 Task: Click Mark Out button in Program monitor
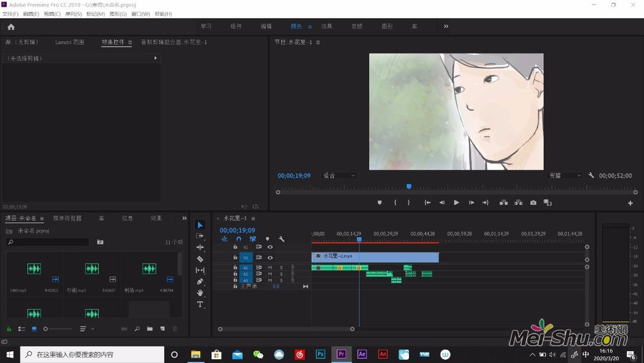tap(409, 202)
